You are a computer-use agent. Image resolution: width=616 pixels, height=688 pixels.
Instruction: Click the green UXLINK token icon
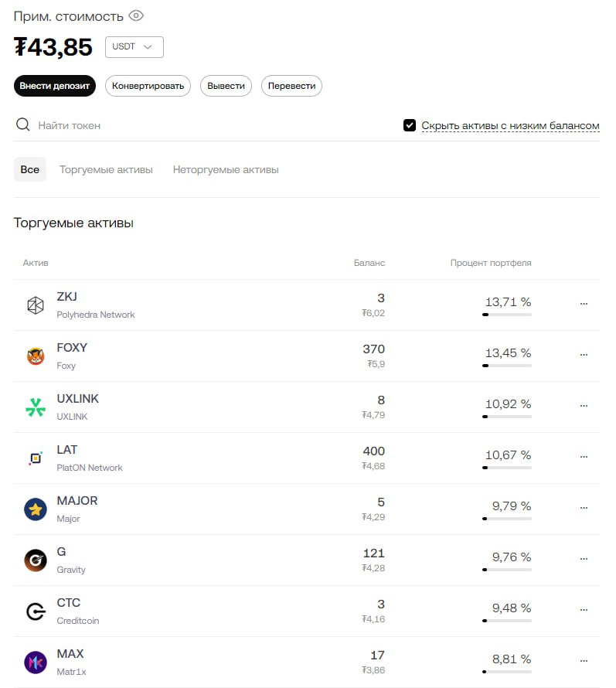[x=36, y=407]
